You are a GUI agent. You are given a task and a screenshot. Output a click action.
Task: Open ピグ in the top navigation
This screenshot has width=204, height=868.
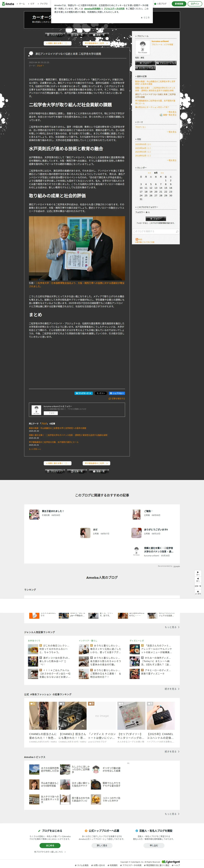point(32,4)
